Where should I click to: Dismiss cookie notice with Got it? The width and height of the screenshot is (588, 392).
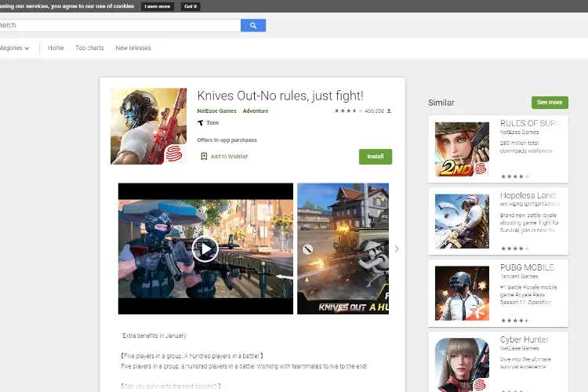pyautogui.click(x=191, y=6)
